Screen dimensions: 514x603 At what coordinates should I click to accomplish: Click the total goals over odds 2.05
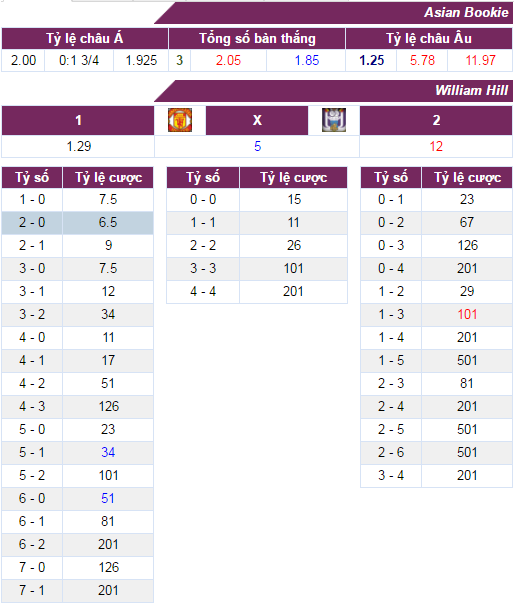(228, 60)
